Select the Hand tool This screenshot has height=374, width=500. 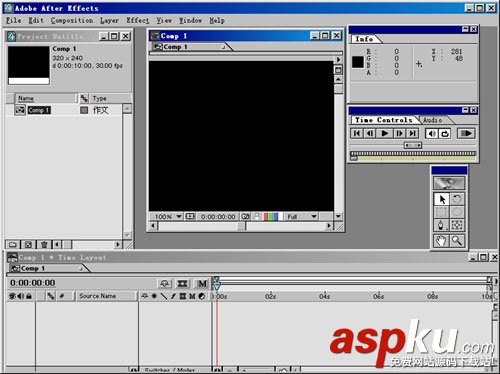[x=441, y=241]
